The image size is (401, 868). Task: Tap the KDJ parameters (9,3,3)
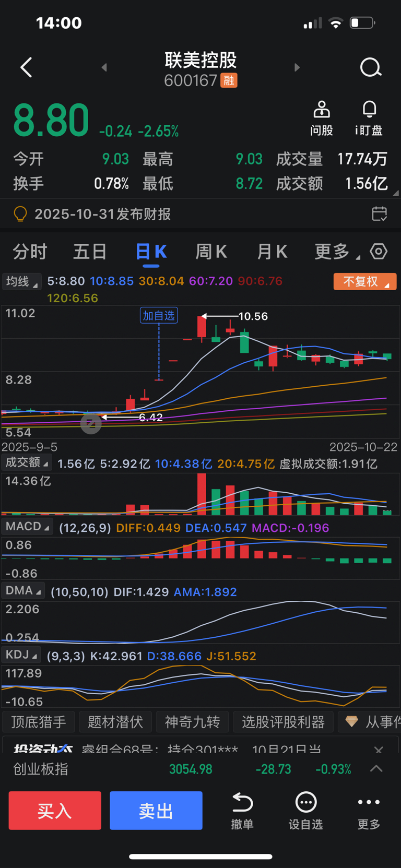click(x=66, y=656)
